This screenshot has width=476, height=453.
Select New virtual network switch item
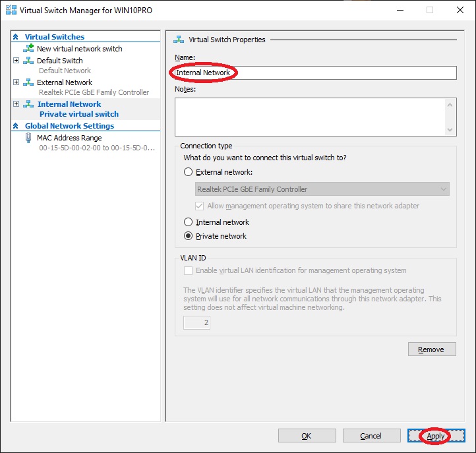coord(80,49)
